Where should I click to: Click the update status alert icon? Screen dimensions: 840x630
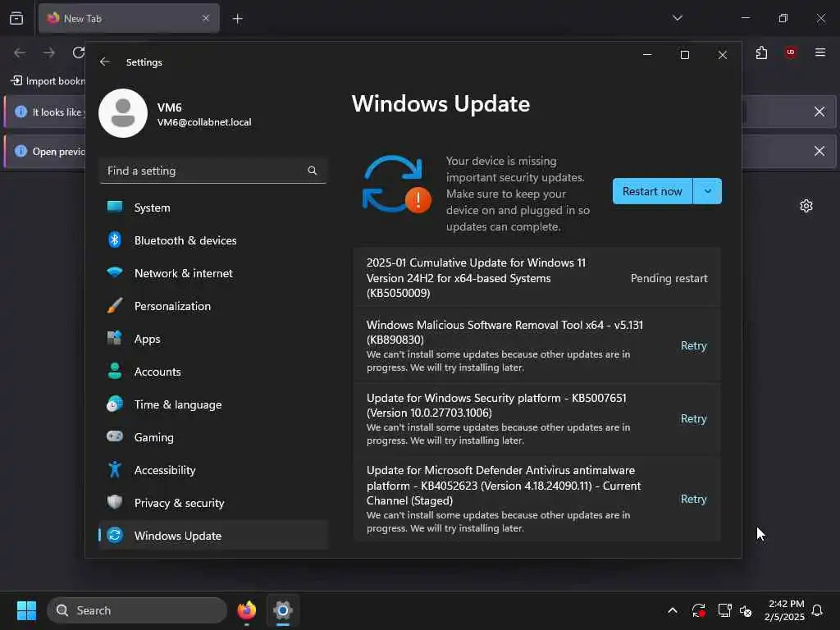pos(396,184)
